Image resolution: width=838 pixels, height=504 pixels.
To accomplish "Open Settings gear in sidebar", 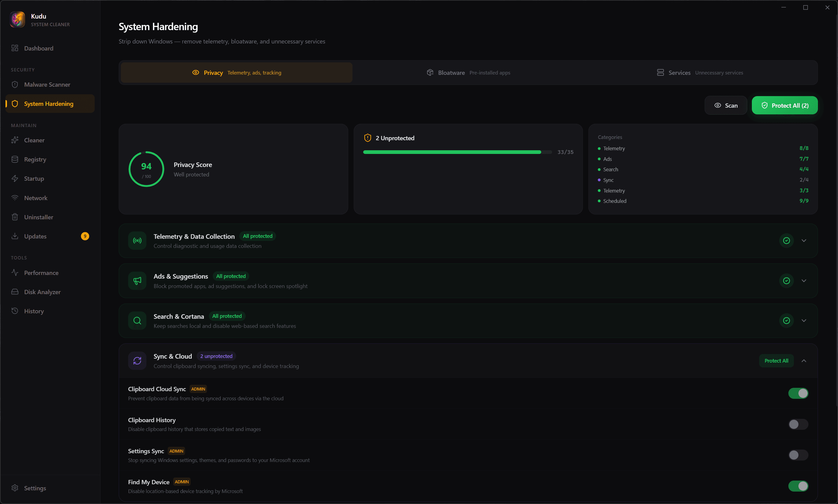I will [15, 488].
